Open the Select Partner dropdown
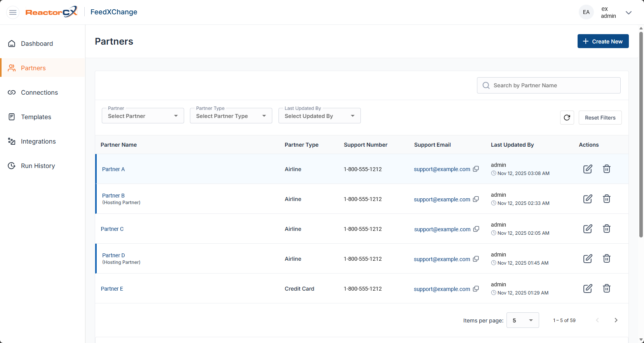644x343 pixels. pyautogui.click(x=143, y=116)
